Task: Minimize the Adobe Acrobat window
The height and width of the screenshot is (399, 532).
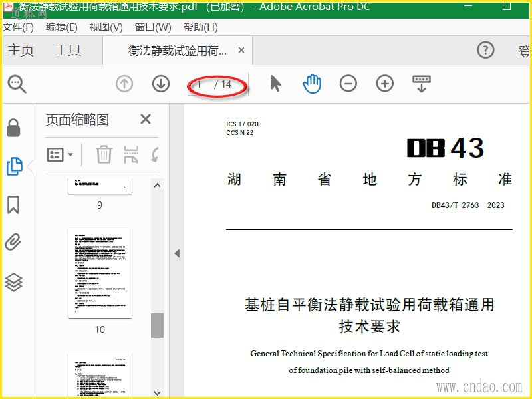Action: (x=469, y=6)
